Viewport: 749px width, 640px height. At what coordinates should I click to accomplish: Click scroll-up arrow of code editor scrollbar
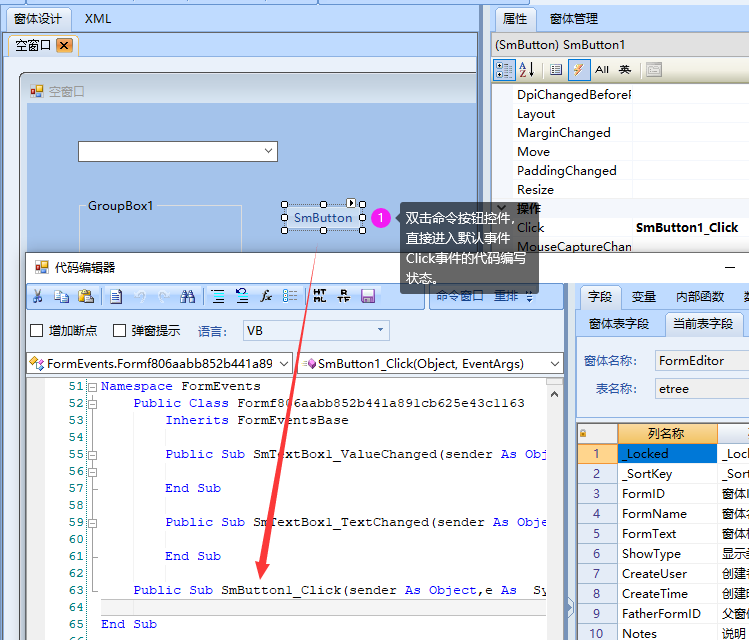tap(555, 394)
